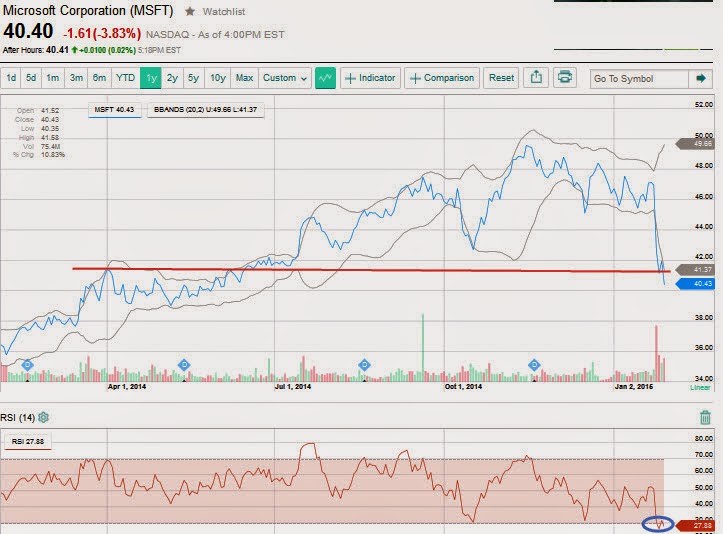723x534 pixels.
Task: Switch chart to 3m range
Action: (76, 78)
